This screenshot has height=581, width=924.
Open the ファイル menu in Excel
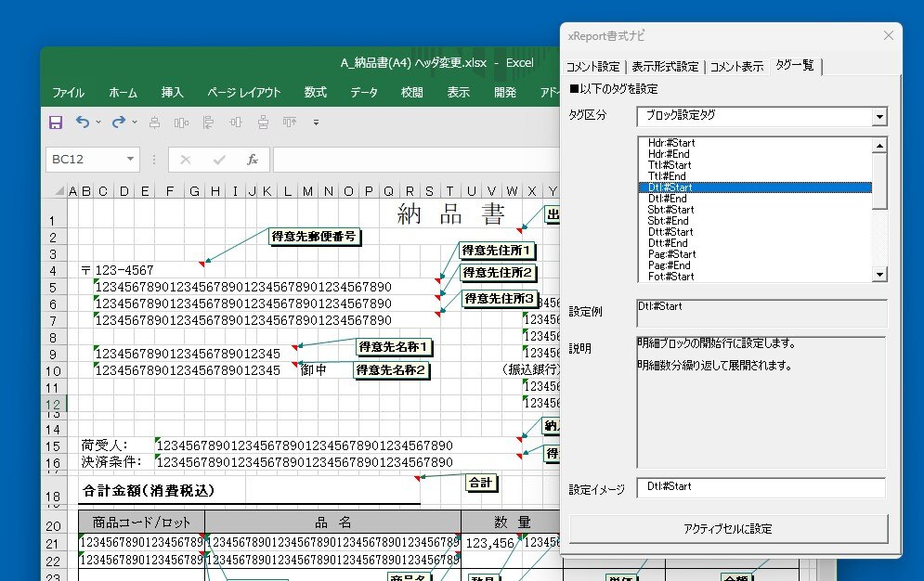pos(68,92)
